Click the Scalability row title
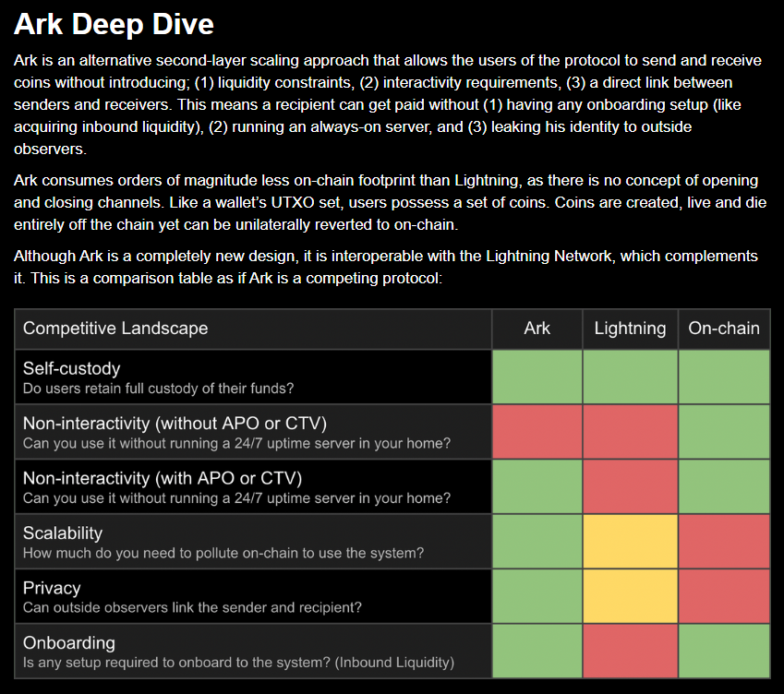Image resolution: width=784 pixels, height=694 pixels. click(63, 533)
